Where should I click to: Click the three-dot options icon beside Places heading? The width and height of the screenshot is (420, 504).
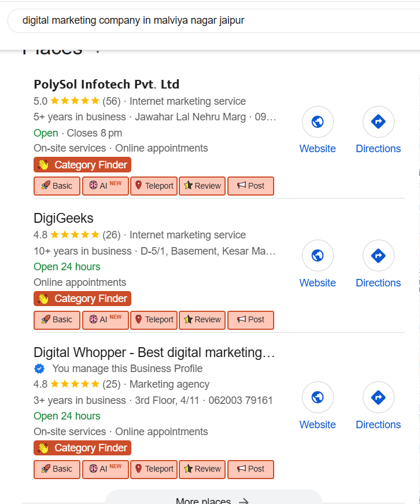[98, 50]
